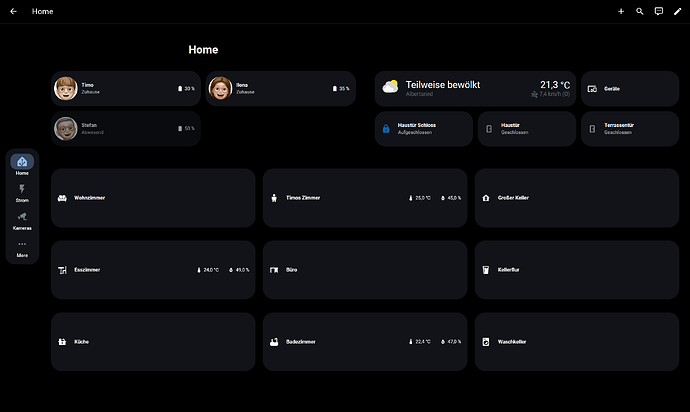Click Timo's avatar picture
690x412 pixels.
(x=66, y=88)
